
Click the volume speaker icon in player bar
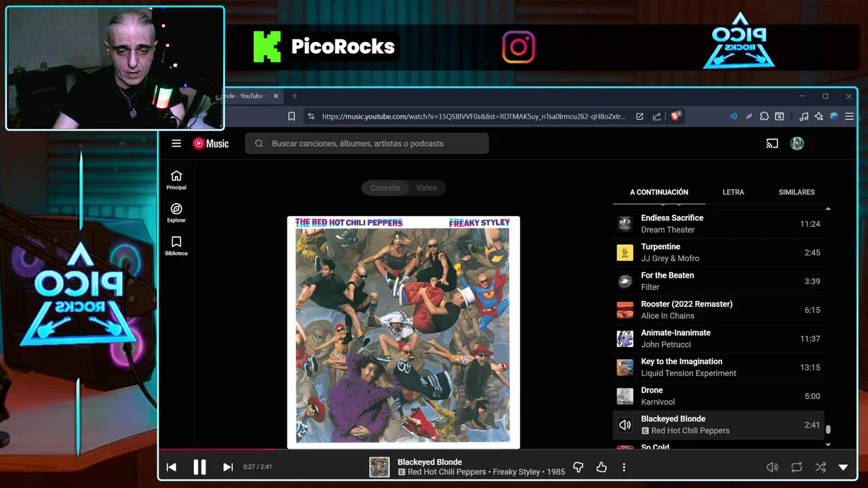[772, 467]
